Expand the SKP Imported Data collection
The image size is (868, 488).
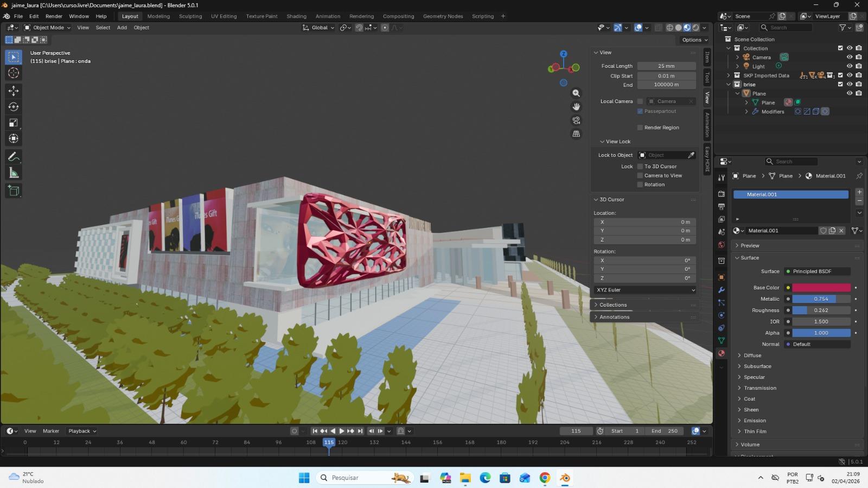[x=729, y=75]
